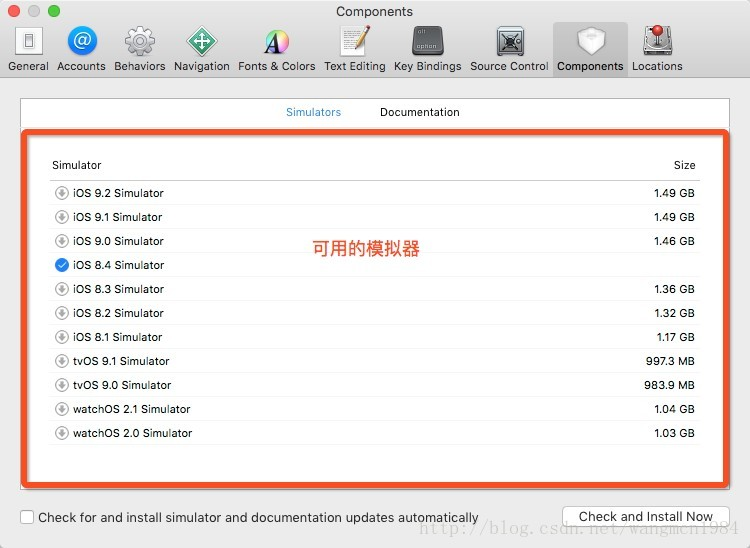Viewport: 750px width, 548px height.
Task: Open the Locations preferences pane
Action: pyautogui.click(x=657, y=49)
